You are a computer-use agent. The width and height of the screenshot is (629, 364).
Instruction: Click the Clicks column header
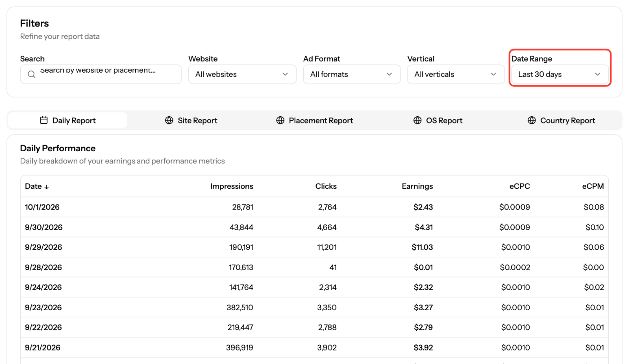click(x=326, y=186)
